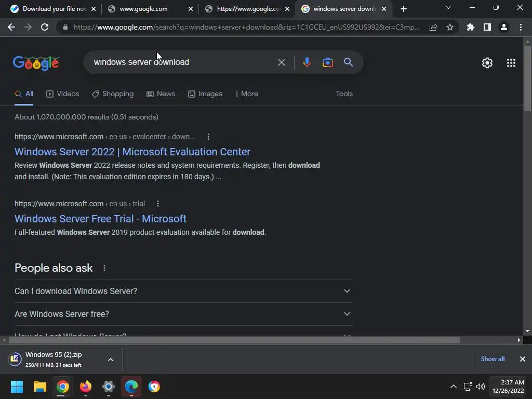The image size is (532, 399).
Task: Open options for Evaluation Center result
Action: (208, 137)
